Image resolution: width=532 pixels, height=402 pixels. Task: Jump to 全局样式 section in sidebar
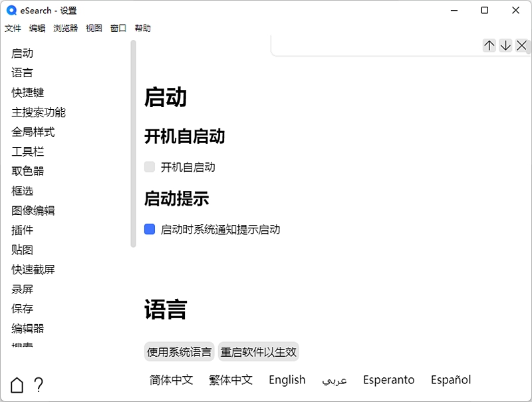click(33, 132)
